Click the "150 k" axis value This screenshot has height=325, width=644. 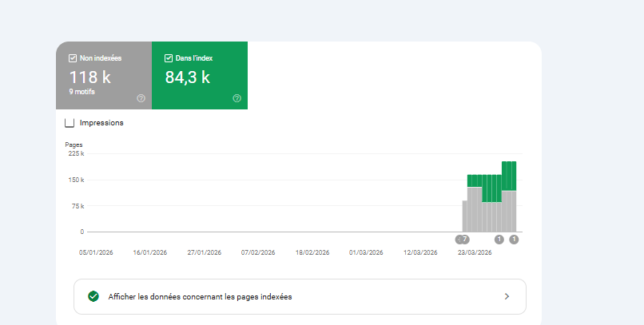point(76,180)
